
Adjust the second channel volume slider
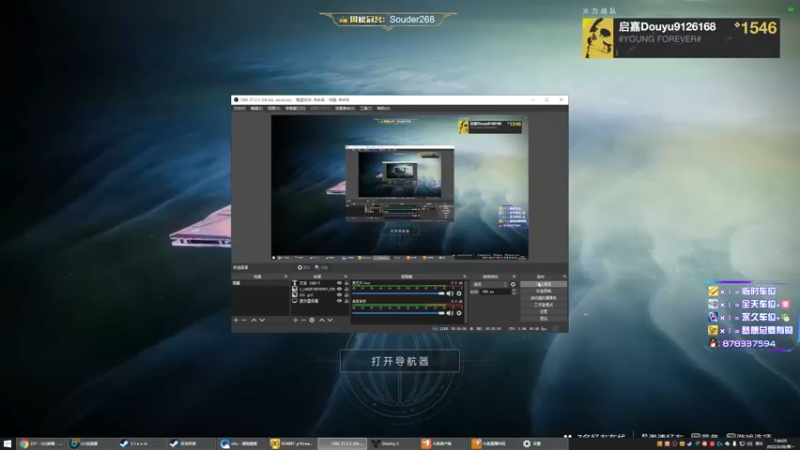click(398, 313)
